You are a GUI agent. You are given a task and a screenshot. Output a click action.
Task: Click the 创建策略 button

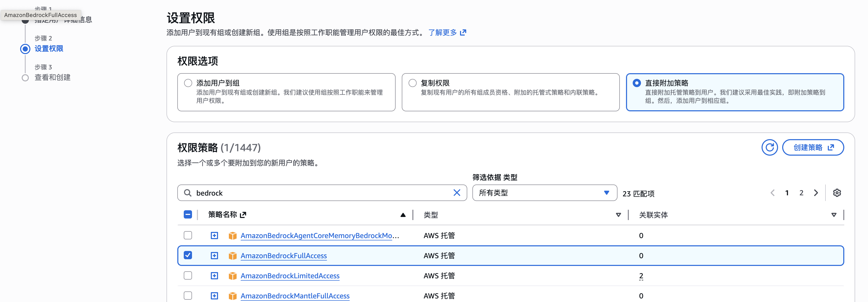click(x=813, y=147)
